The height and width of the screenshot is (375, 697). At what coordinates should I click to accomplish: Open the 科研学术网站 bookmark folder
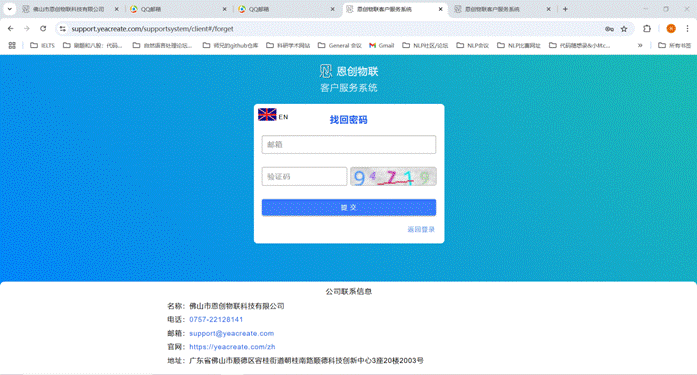[x=288, y=45]
